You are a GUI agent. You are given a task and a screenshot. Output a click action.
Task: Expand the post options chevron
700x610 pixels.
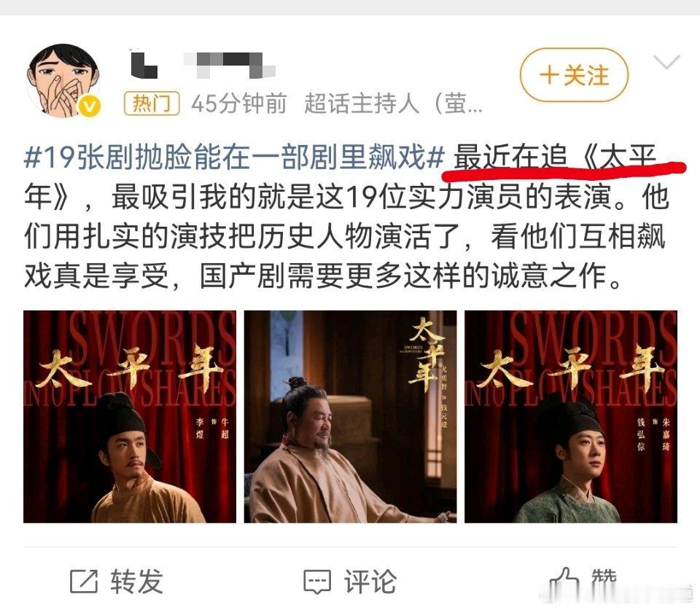pos(666,62)
